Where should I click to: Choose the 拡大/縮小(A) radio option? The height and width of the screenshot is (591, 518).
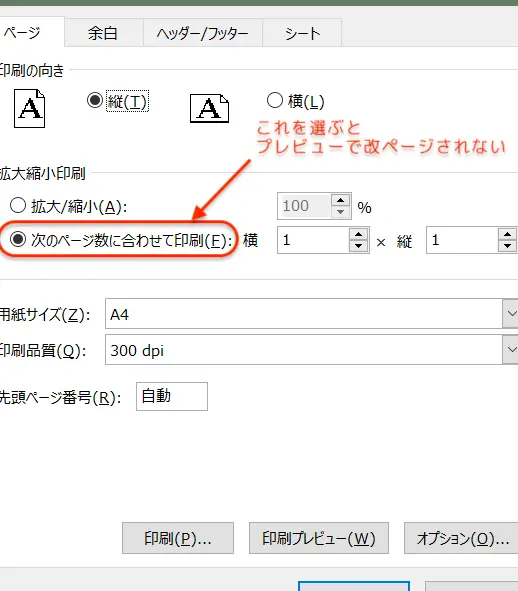click(18, 205)
